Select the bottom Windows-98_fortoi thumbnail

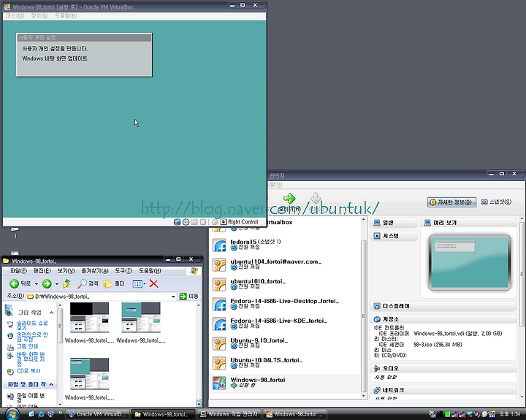(x=90, y=374)
